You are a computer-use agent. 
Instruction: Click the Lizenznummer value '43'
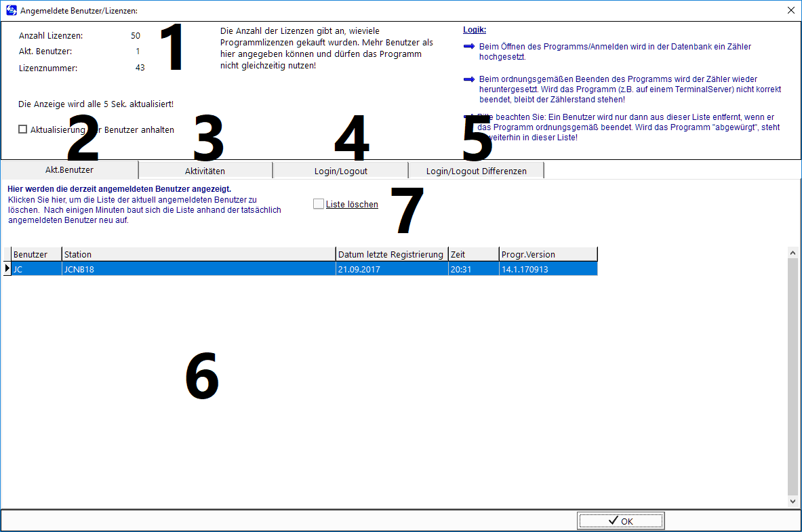(x=140, y=68)
